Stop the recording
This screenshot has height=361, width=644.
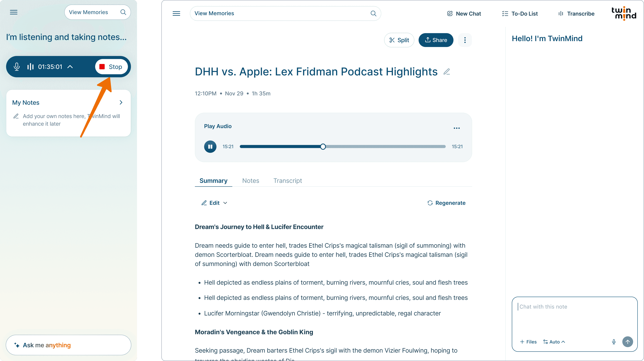(111, 67)
